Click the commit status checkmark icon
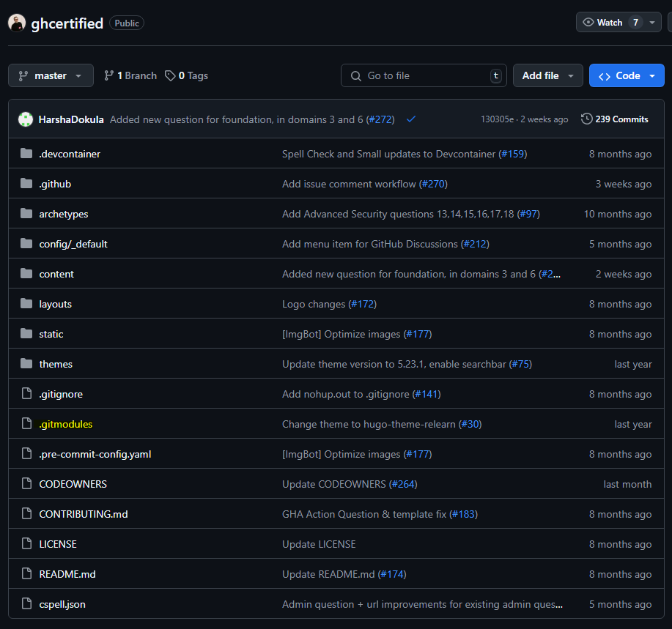The height and width of the screenshot is (629, 672). (411, 119)
